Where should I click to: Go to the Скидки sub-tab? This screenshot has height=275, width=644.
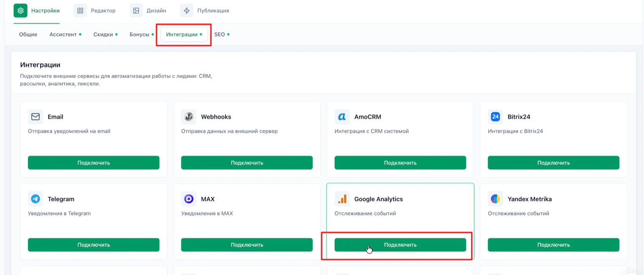point(105,34)
